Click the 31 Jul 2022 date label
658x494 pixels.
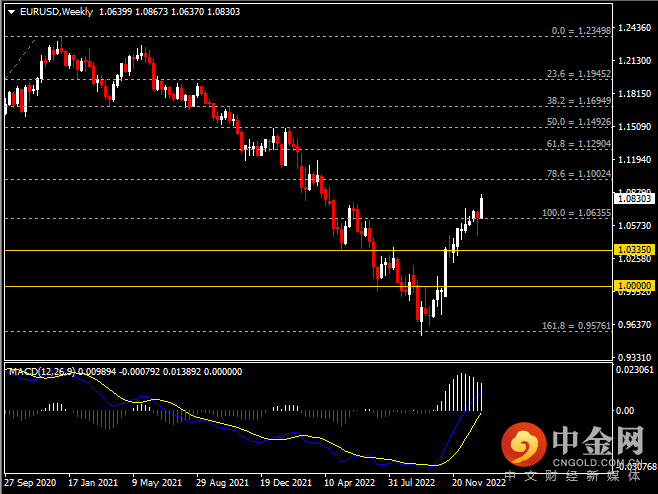point(411,483)
